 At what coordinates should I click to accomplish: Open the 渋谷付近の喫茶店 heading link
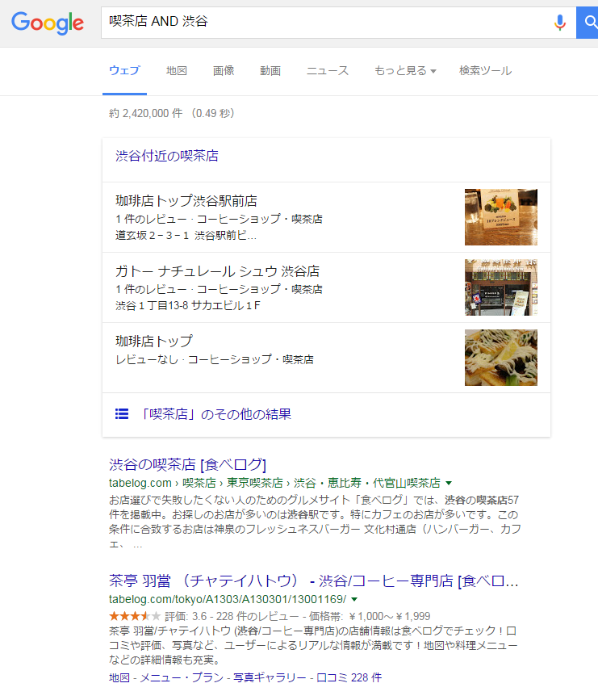[x=167, y=156]
